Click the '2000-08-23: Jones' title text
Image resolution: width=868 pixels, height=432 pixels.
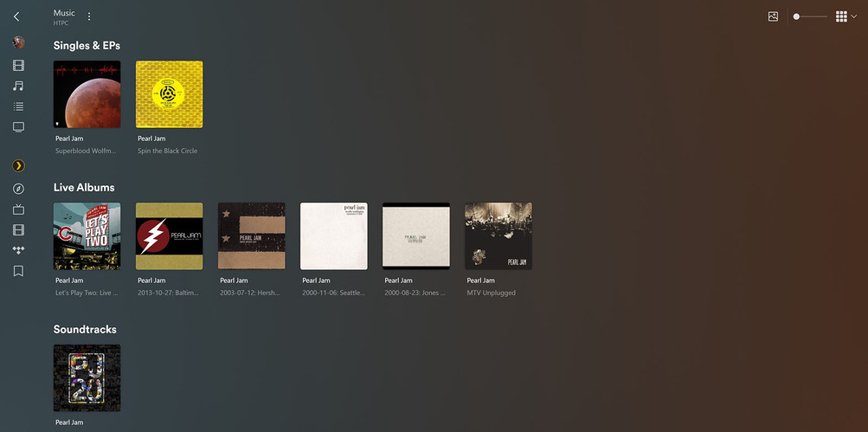click(415, 293)
